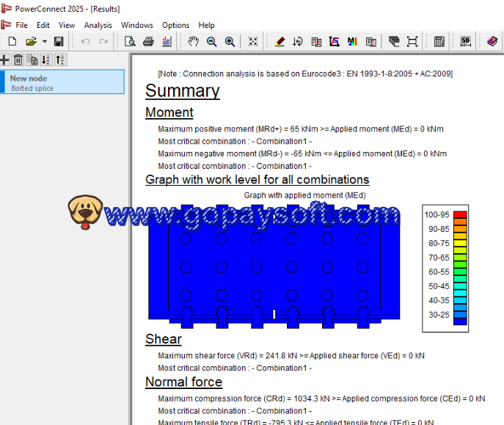Click the Eurocode3 note line
Image resolution: width=504 pixels, height=425 pixels.
[x=305, y=74]
